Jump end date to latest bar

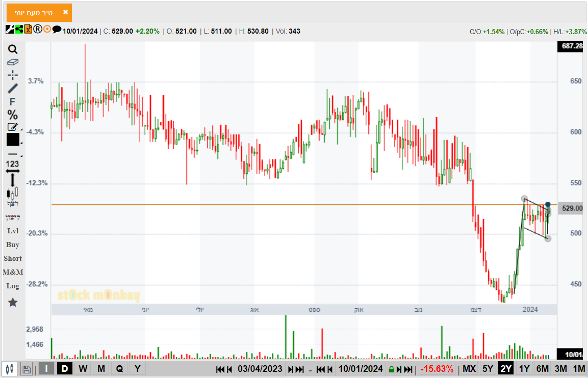[408, 370]
